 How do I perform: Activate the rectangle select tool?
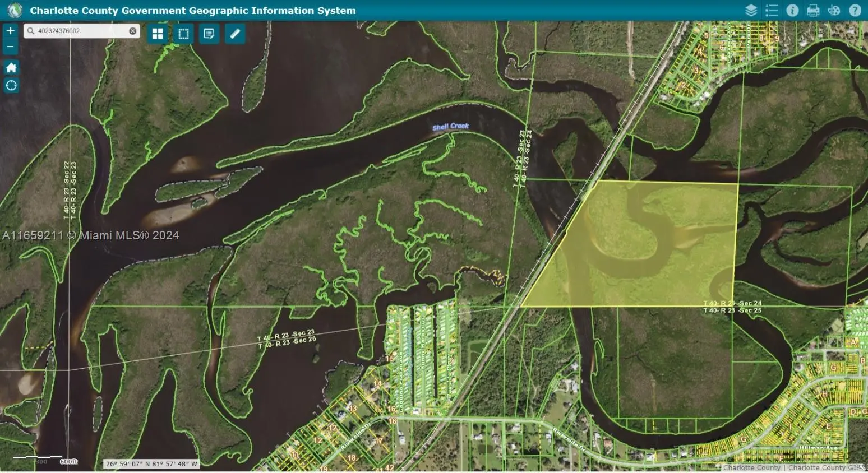pos(183,34)
